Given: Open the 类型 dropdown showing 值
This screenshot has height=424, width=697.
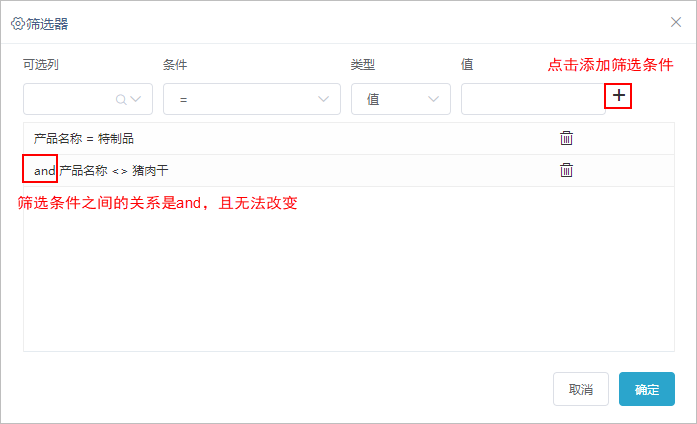Looking at the screenshot, I should pyautogui.click(x=401, y=99).
